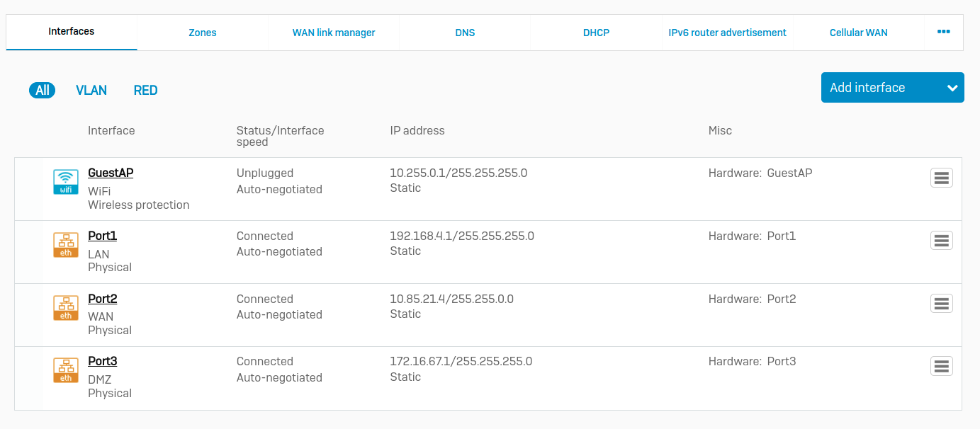Viewport: 980px width, 429px height.
Task: Filter interfaces by RED
Action: click(145, 91)
